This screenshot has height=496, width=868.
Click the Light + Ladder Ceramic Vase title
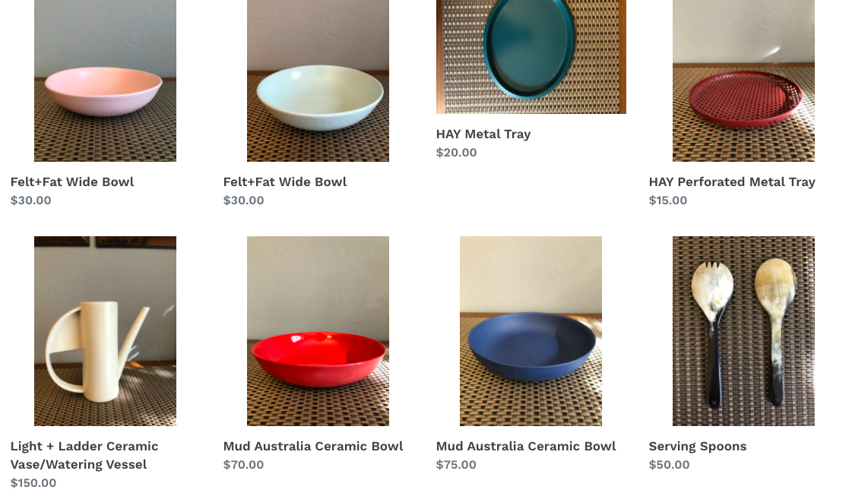tap(84, 455)
